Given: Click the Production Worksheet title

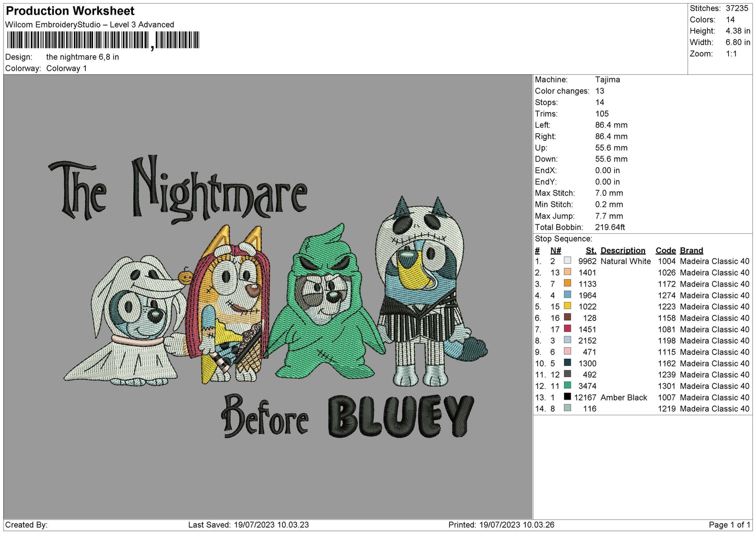Looking at the screenshot, I should [x=70, y=11].
